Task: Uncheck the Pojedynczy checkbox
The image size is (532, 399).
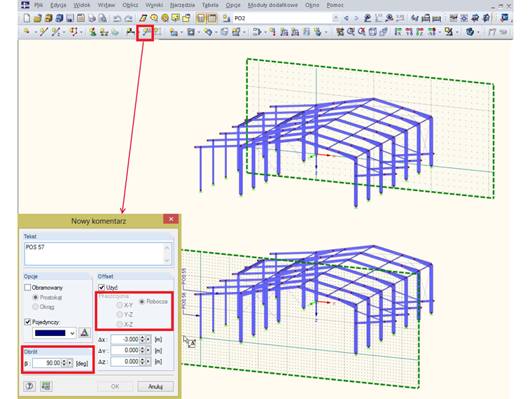Action: point(28,322)
